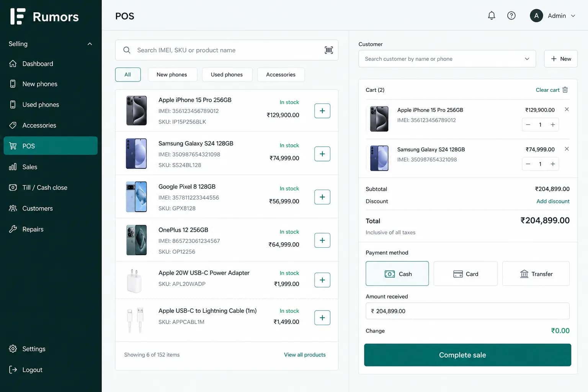Edit the Amount received field
This screenshot has width=588, height=392.
[x=467, y=311]
